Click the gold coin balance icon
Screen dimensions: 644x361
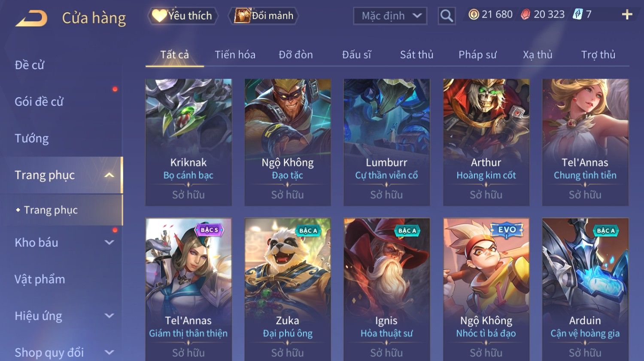pyautogui.click(x=474, y=15)
